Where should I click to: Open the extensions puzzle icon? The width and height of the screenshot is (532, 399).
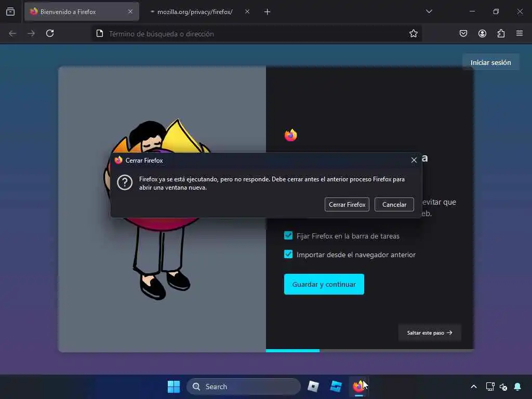coord(501,33)
